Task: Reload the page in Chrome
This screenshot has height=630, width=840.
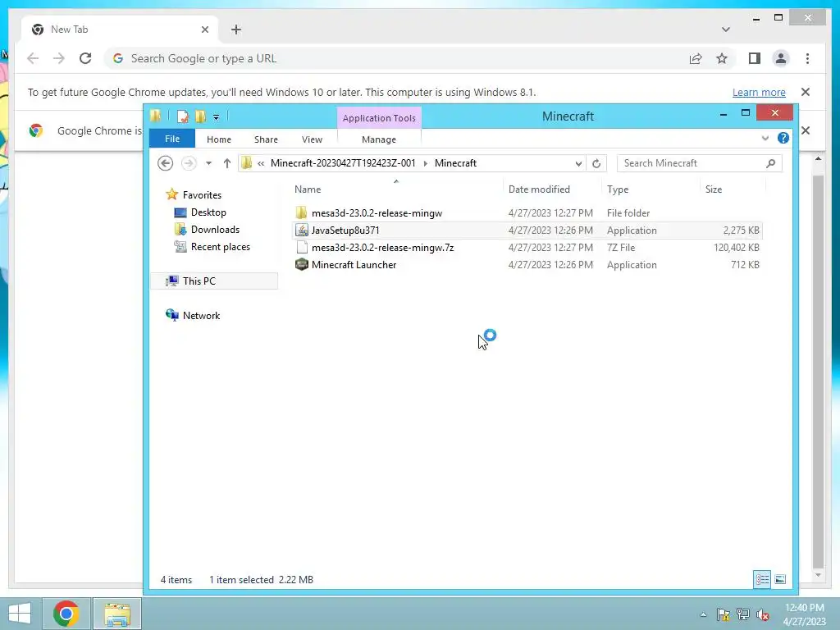Action: point(85,58)
